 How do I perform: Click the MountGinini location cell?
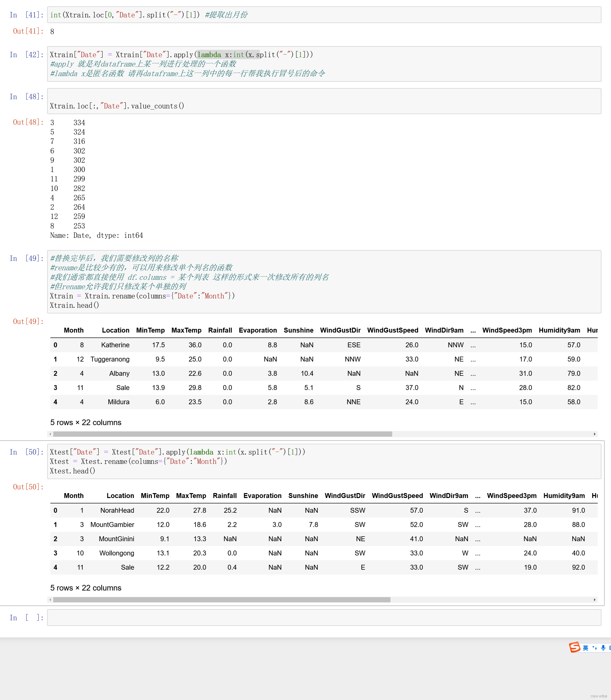click(x=116, y=539)
